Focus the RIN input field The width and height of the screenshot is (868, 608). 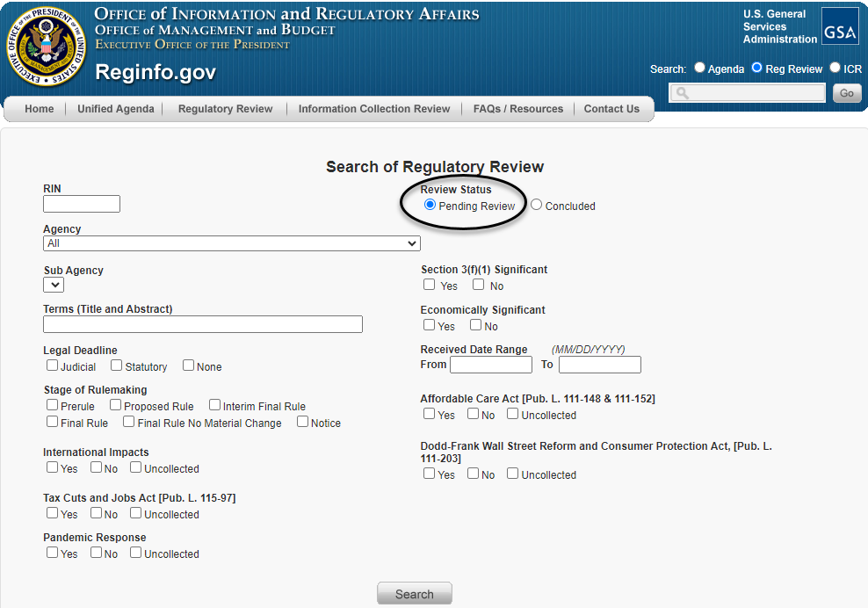tap(82, 204)
